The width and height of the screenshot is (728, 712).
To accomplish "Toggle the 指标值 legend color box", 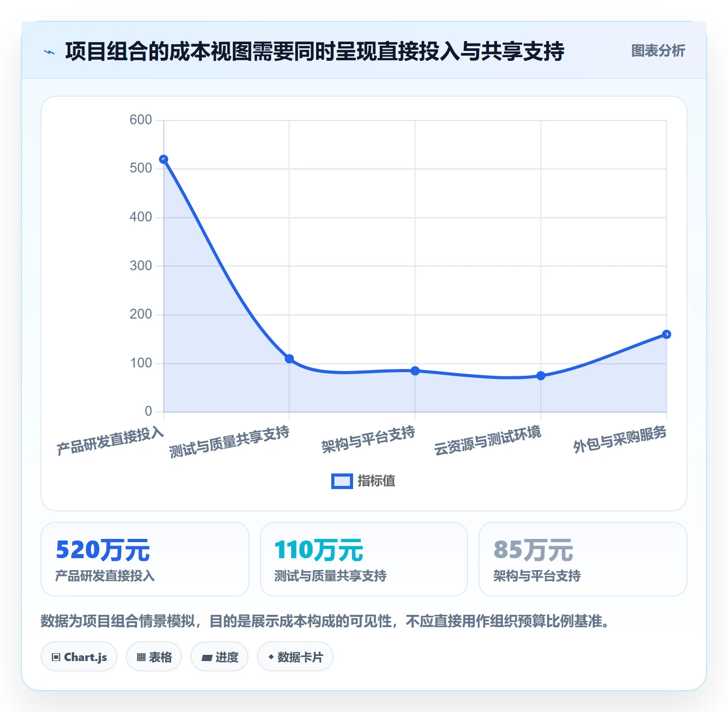I will pos(342,481).
